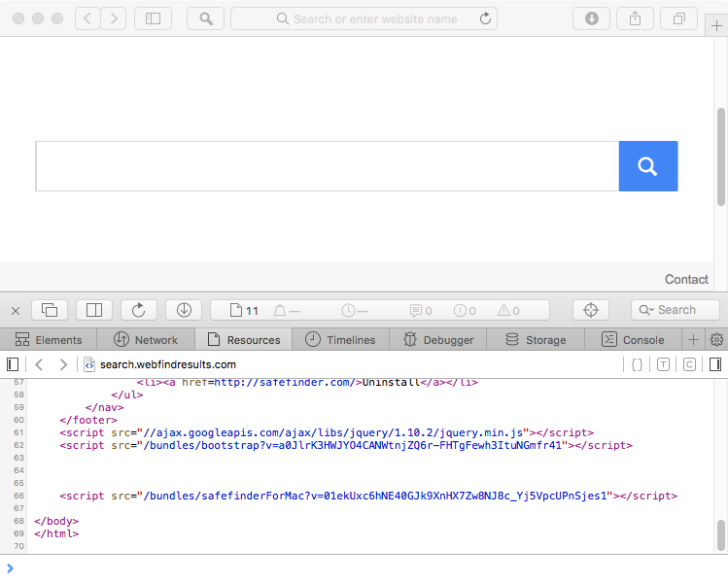This screenshot has width=728, height=583.
Task: Open a new tab with the plus button
Action: point(716,26)
